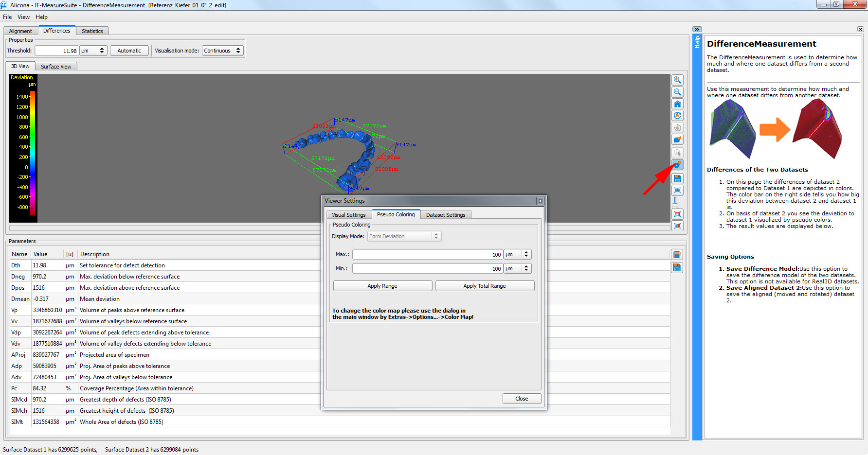Close the Viewer Settings dialog with X
Image resolution: width=868 pixels, height=455 pixels.
click(x=540, y=201)
